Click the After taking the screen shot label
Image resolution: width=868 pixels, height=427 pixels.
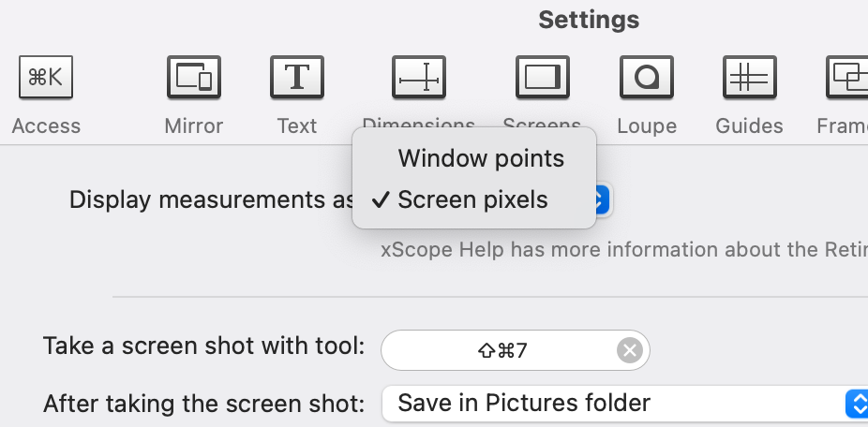pyautogui.click(x=203, y=404)
